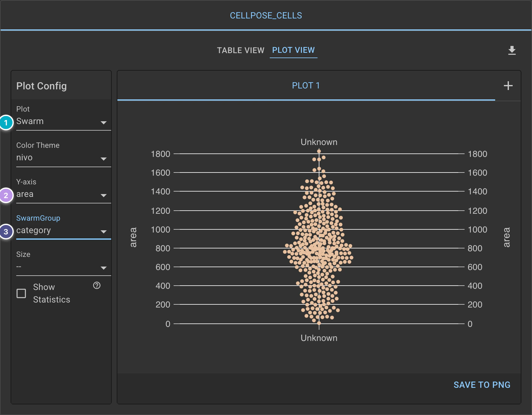
Task: Open the SwarmGroup dropdown showing category
Action: tap(63, 231)
